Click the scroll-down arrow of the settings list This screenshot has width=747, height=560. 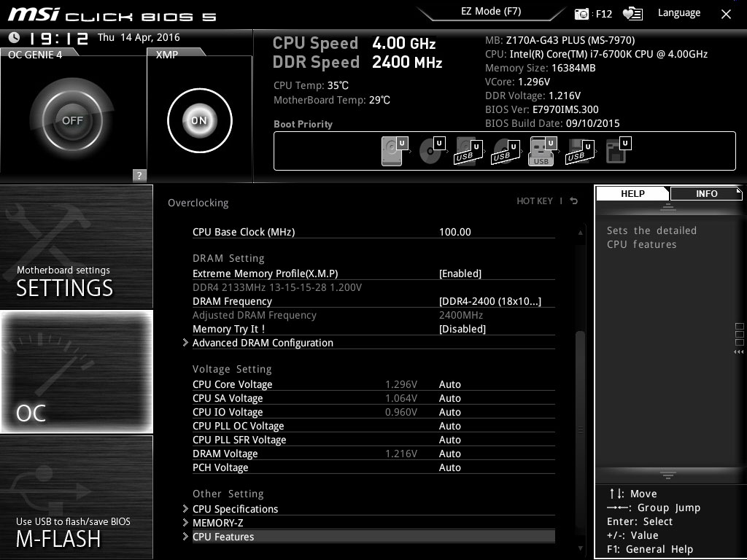(580, 548)
